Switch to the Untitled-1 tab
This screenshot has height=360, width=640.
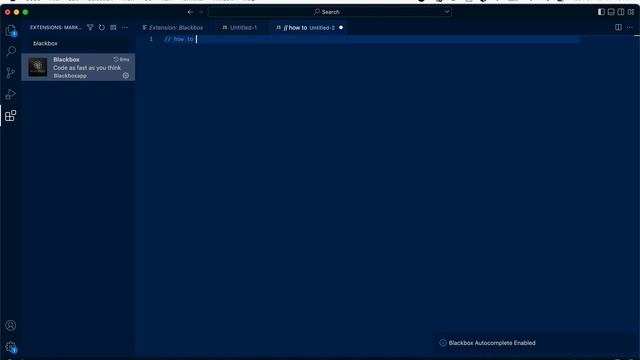[240, 28]
